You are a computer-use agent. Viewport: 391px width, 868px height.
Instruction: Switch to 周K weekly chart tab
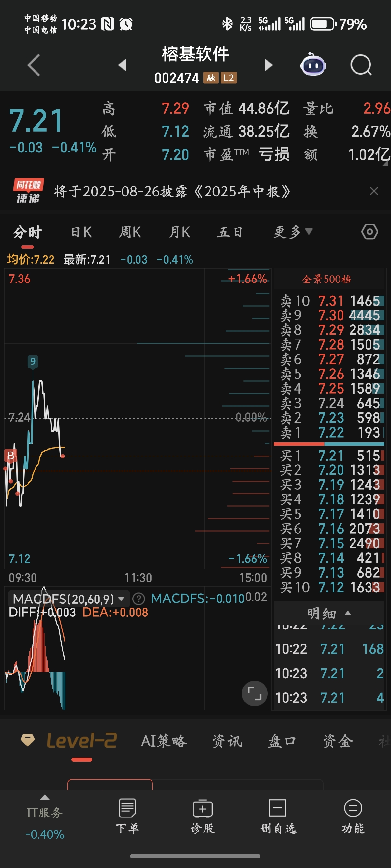click(x=130, y=232)
